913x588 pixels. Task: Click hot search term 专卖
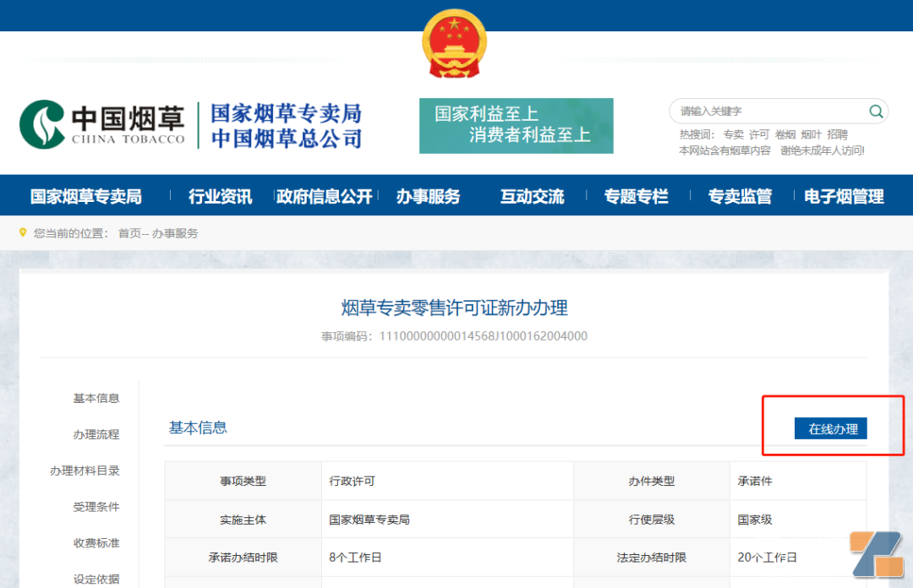pos(733,134)
